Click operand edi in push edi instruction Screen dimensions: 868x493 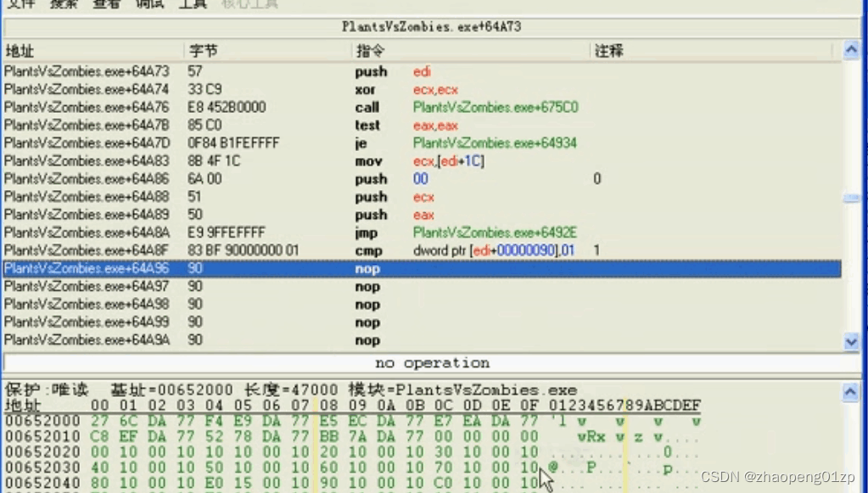[422, 71]
